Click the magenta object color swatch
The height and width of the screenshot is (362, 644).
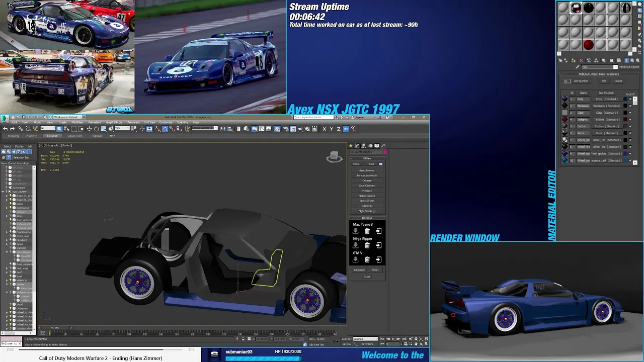(x=385, y=152)
